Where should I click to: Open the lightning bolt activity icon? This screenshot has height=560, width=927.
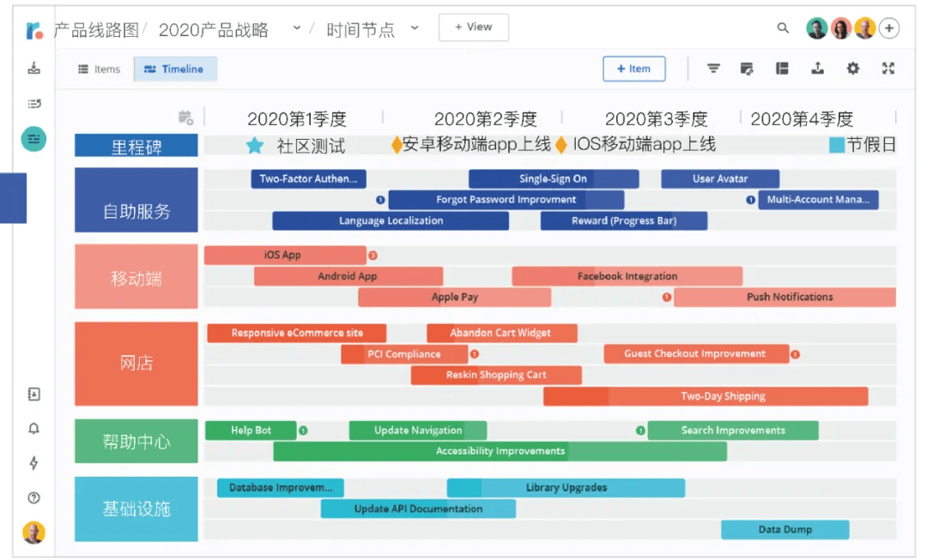pos(33,463)
